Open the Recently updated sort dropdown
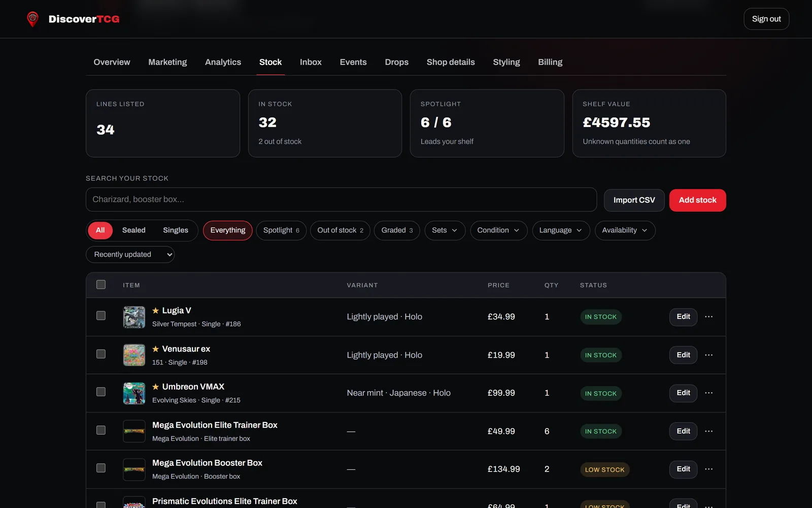This screenshot has height=508, width=812. click(130, 255)
